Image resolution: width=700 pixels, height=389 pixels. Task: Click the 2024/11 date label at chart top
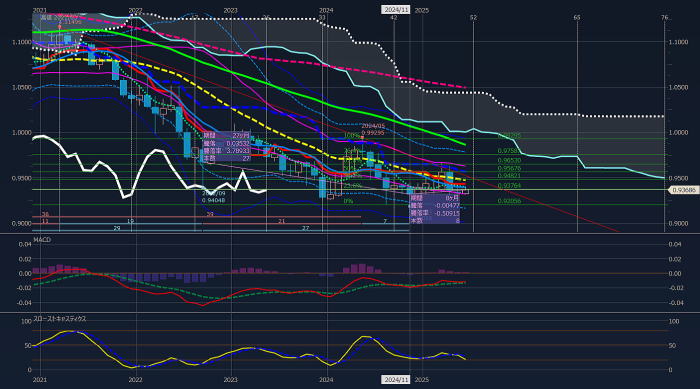tap(396, 10)
